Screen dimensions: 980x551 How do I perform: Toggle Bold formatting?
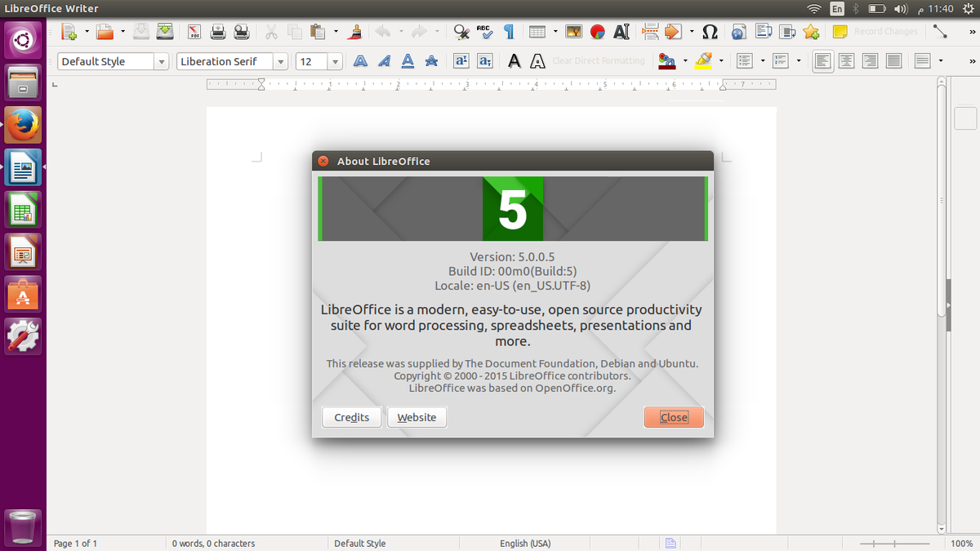360,61
